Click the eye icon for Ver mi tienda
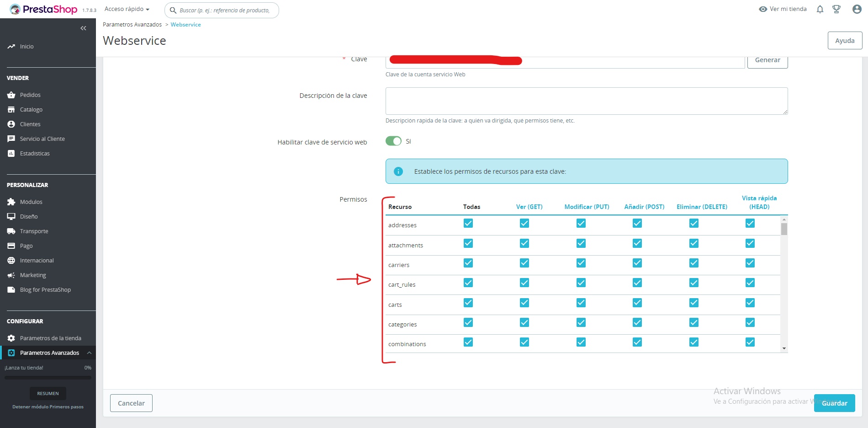This screenshot has width=868, height=428. tap(762, 9)
